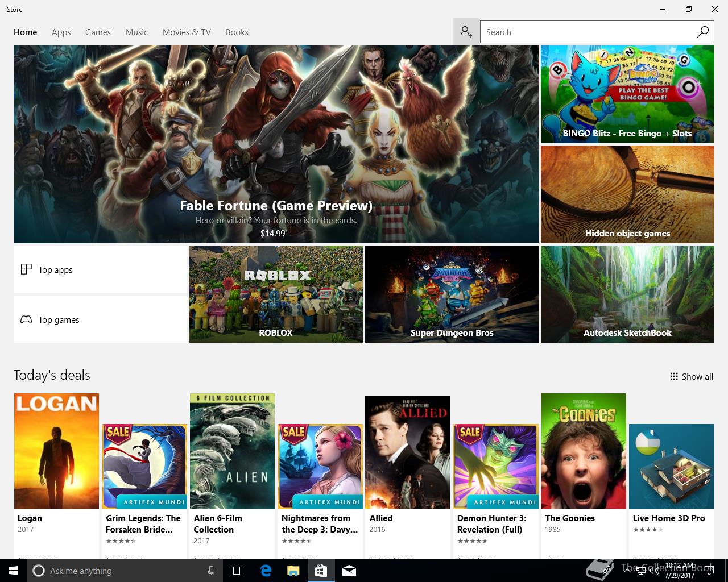Image resolution: width=728 pixels, height=582 pixels.
Task: Open the Apps tab
Action: (61, 32)
